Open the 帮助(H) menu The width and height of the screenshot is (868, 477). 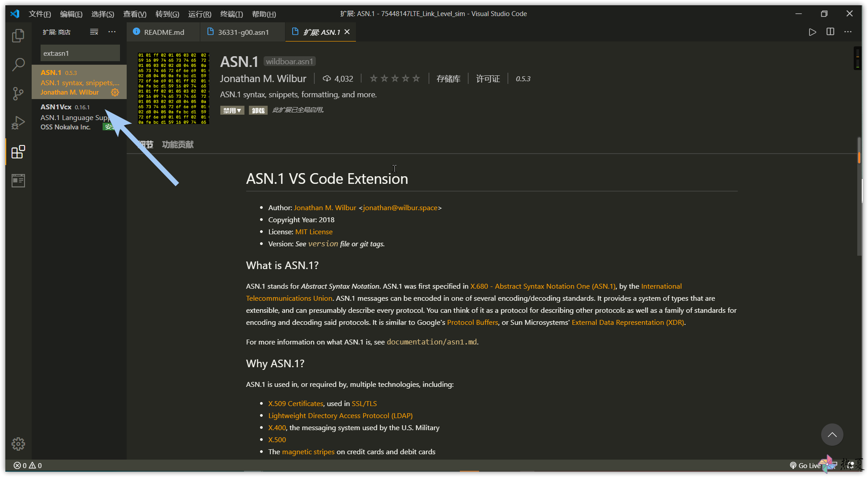coord(264,14)
